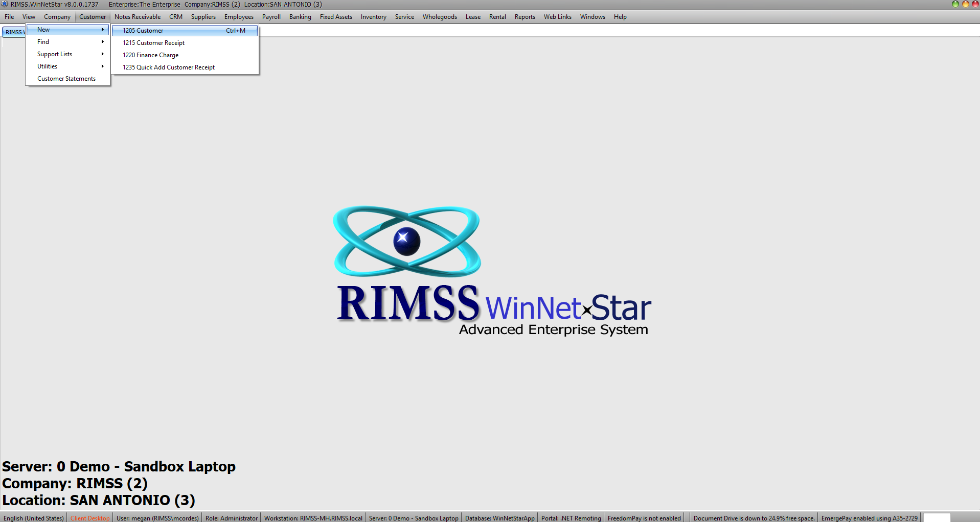980x522 pixels.
Task: Click the RIMSS app icon in title bar
Action: [x=5, y=4]
